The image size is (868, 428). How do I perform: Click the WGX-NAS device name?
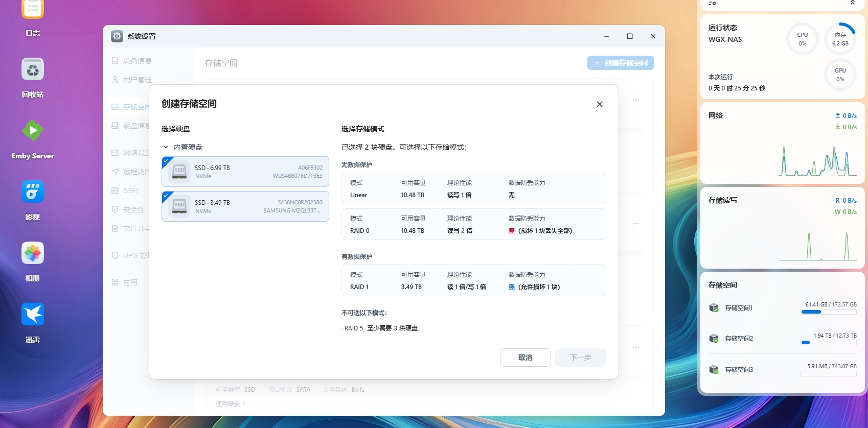click(725, 39)
